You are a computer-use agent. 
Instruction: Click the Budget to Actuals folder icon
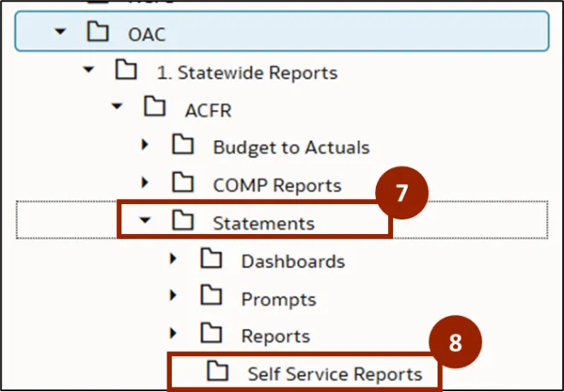click(183, 145)
